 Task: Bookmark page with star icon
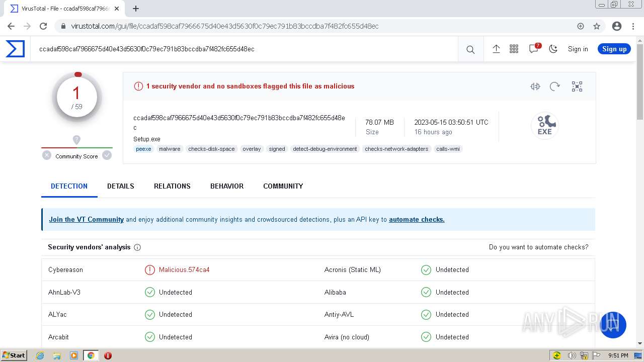coord(597,26)
